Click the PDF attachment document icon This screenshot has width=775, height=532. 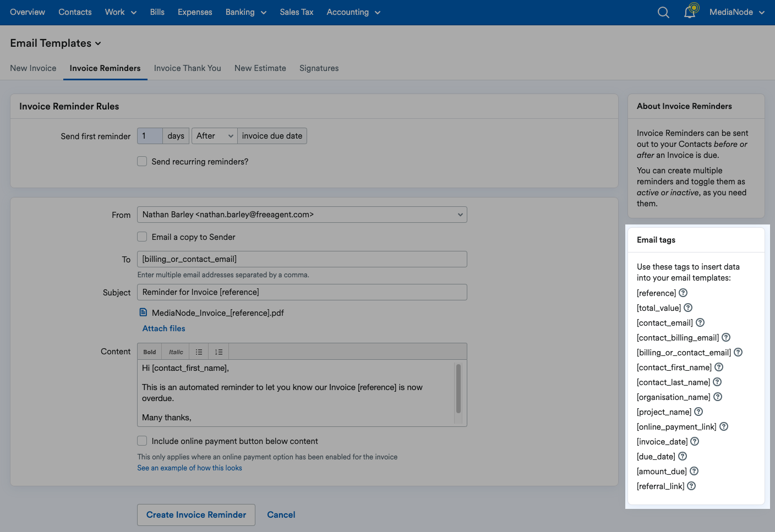pos(143,312)
